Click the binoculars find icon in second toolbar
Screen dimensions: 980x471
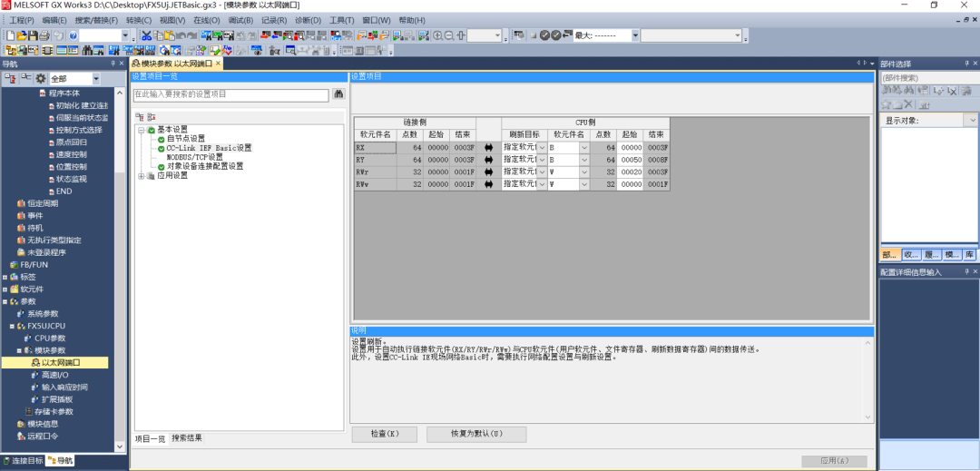pos(87,50)
